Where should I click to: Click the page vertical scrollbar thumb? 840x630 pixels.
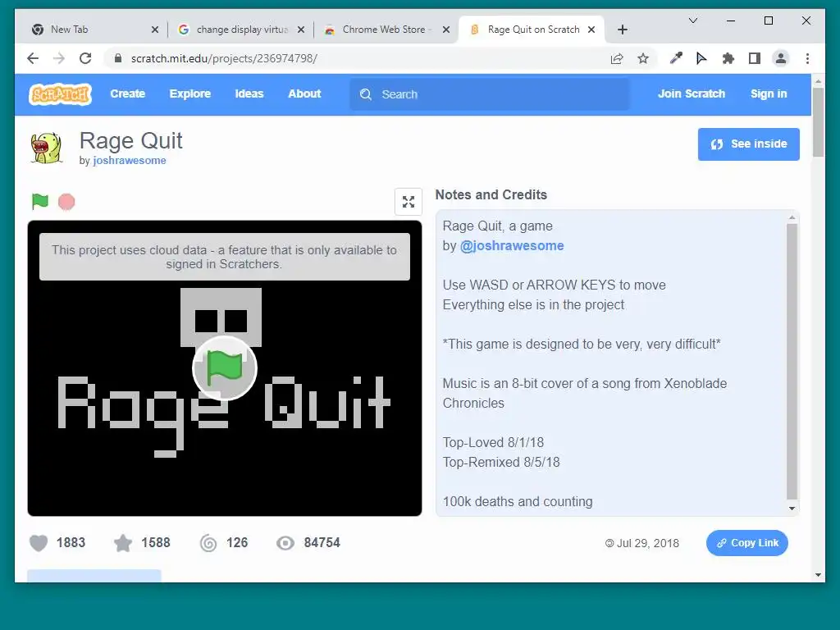tap(818, 122)
